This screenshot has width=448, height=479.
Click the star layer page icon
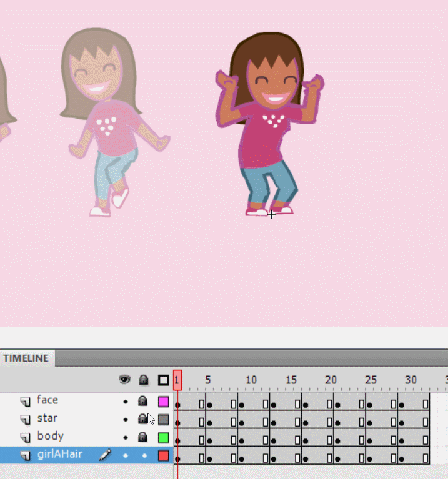tap(26, 420)
